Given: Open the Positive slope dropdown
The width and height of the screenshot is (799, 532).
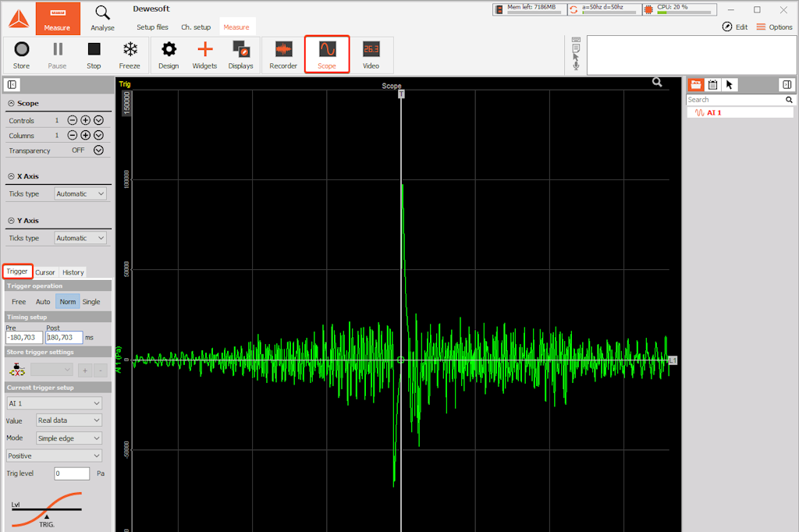Looking at the screenshot, I should pyautogui.click(x=54, y=456).
